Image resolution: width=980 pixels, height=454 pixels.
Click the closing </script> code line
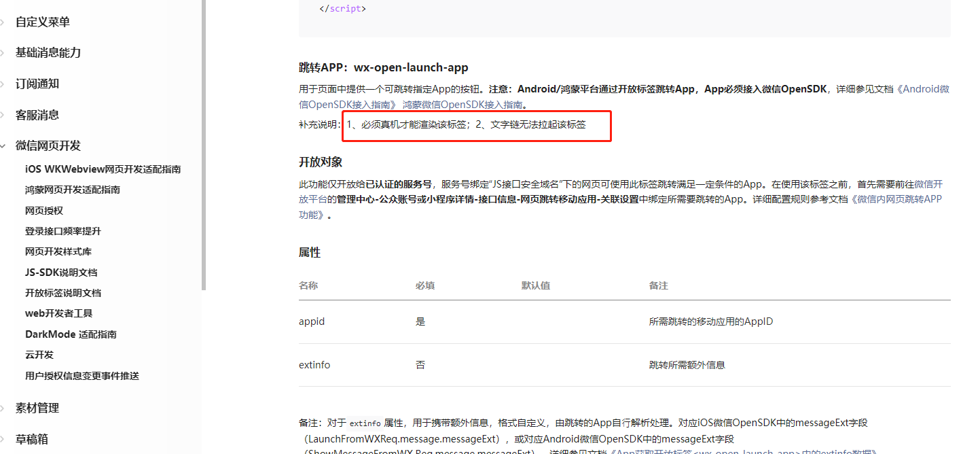(342, 9)
